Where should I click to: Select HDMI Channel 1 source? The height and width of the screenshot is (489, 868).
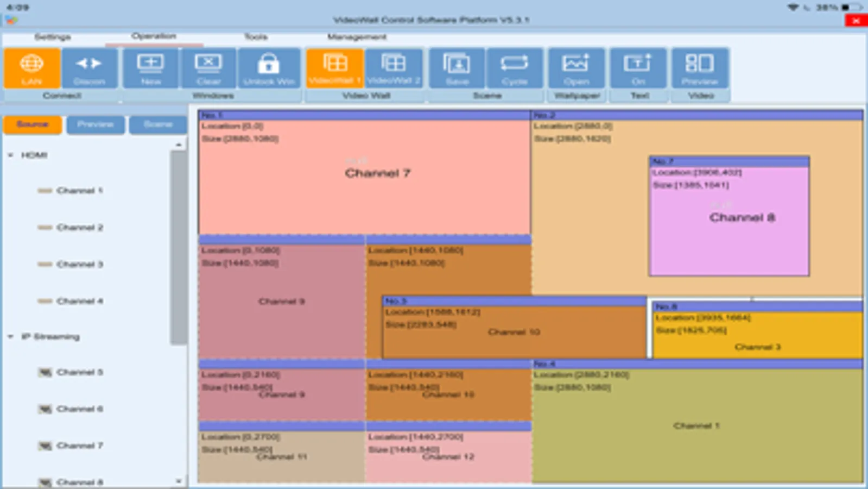tap(80, 191)
